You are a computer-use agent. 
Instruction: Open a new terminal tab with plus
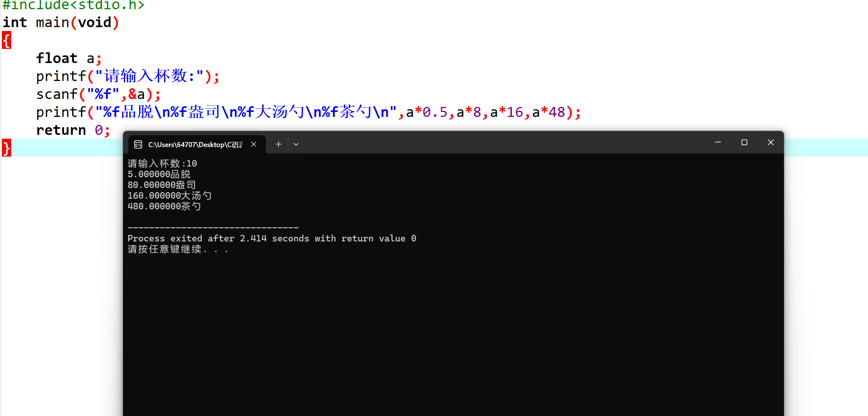point(279,144)
